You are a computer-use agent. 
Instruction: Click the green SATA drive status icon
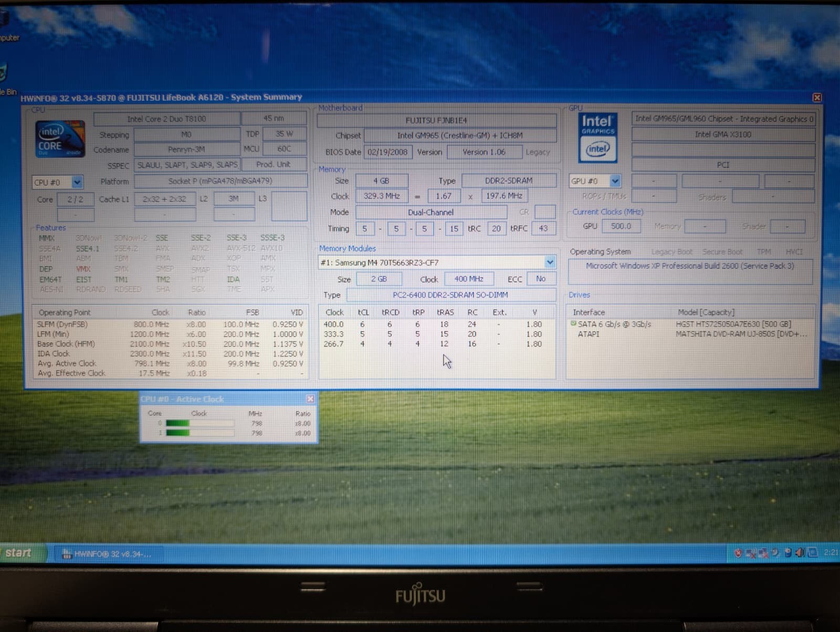[x=573, y=324]
